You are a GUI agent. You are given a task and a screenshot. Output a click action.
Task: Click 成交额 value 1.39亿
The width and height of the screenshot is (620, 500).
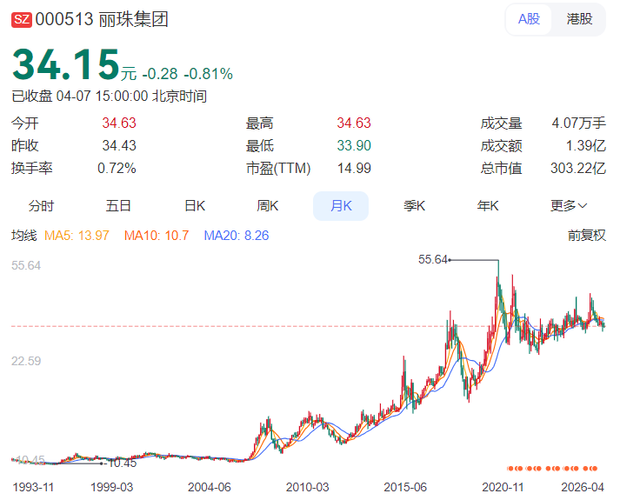point(586,145)
